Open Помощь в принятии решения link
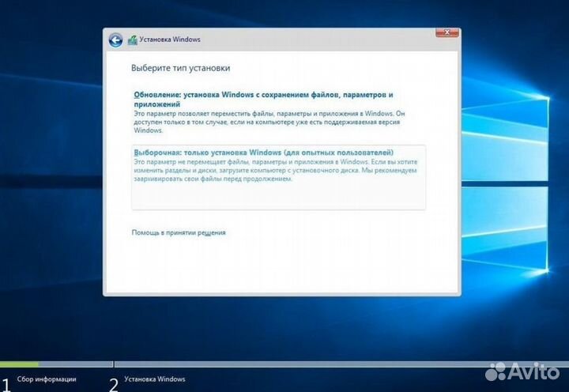The width and height of the screenshot is (569, 392). [179, 232]
